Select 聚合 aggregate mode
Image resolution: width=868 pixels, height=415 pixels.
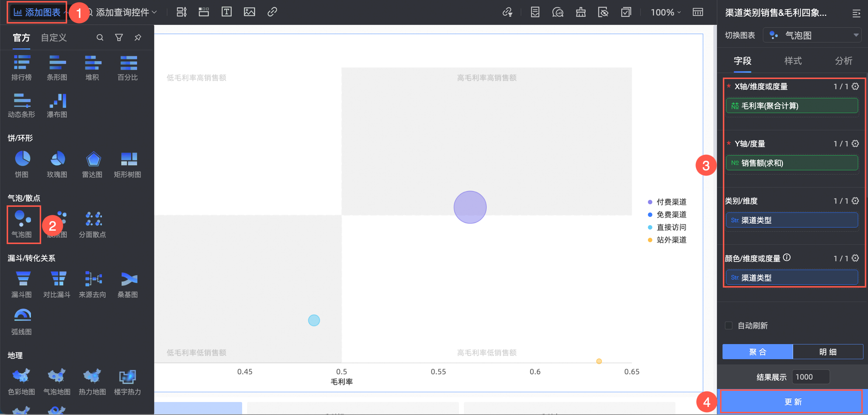tap(758, 352)
